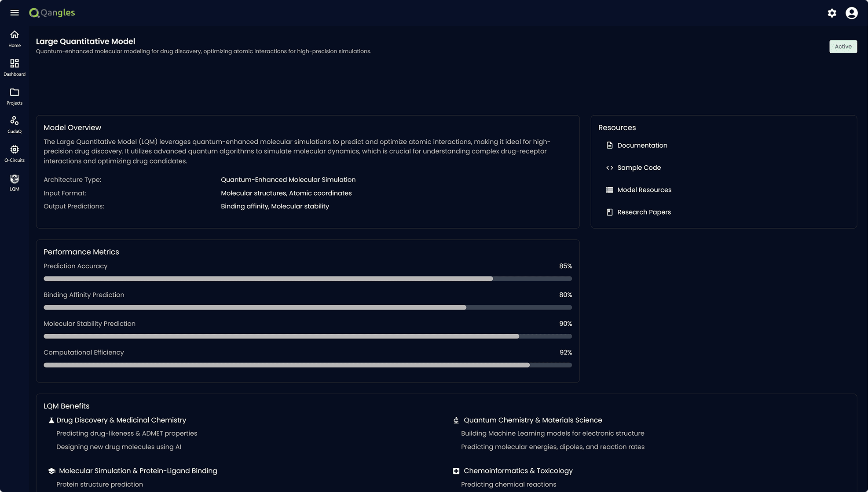Toggle the Active status badge
868x492 pixels.
point(843,46)
